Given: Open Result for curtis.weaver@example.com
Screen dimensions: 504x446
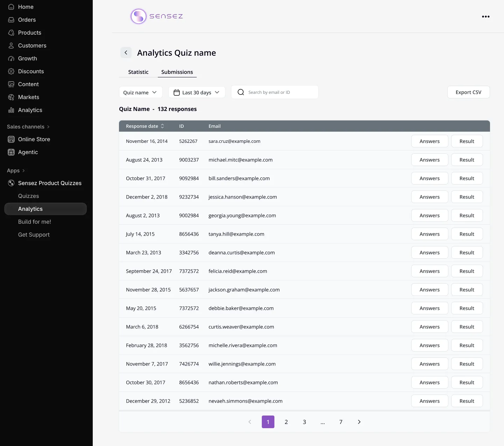Looking at the screenshot, I should tap(467, 327).
